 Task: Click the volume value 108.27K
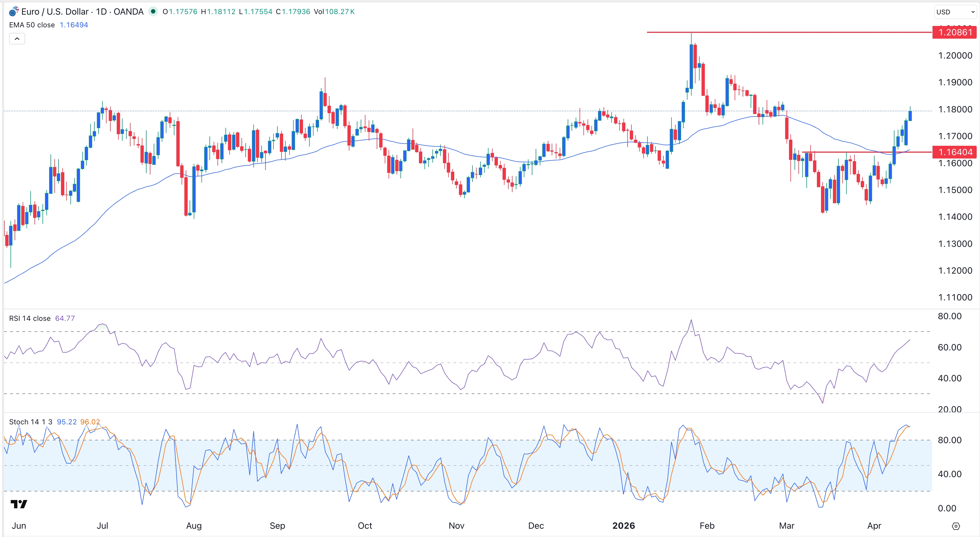click(340, 12)
